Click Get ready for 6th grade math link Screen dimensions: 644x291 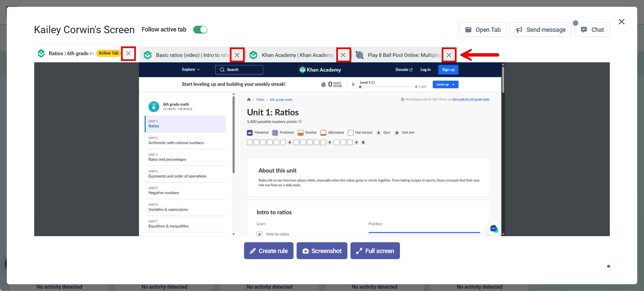471,99
